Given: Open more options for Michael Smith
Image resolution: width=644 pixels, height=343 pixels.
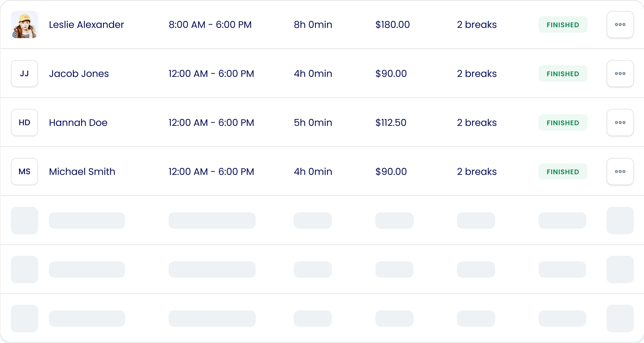Looking at the screenshot, I should point(620,172).
